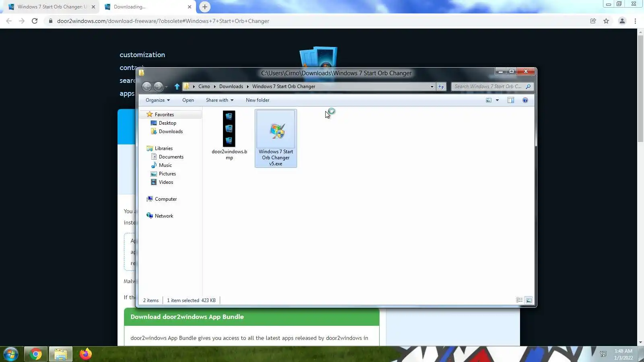Open the Windows Start orb

(10, 354)
